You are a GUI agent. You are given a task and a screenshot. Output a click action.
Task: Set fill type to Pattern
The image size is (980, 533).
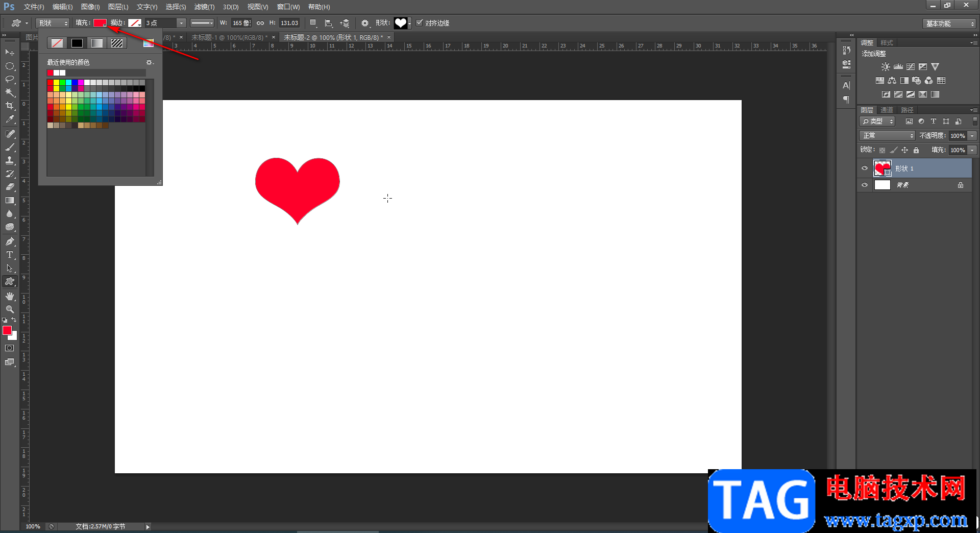tap(117, 43)
